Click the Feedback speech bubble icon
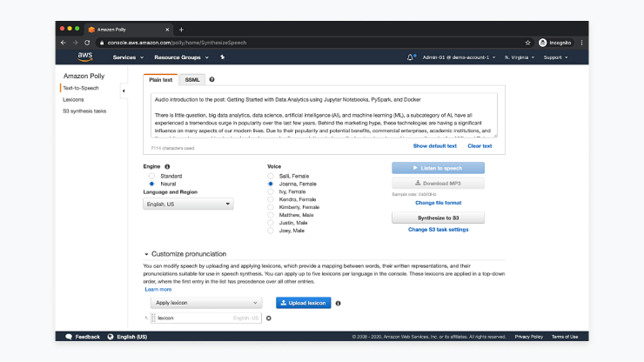This screenshot has height=362, width=644. [69, 337]
